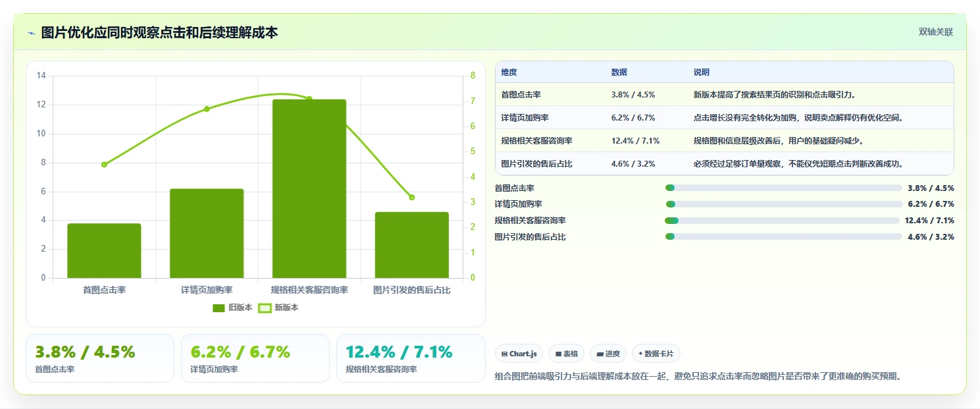Click the 3.8% / 4.5% data card

click(x=100, y=358)
